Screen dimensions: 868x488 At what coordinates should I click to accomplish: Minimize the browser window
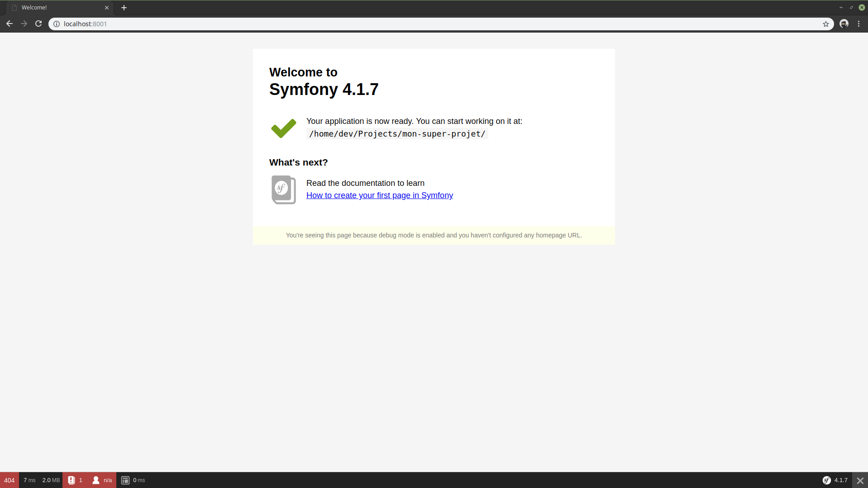click(x=841, y=7)
